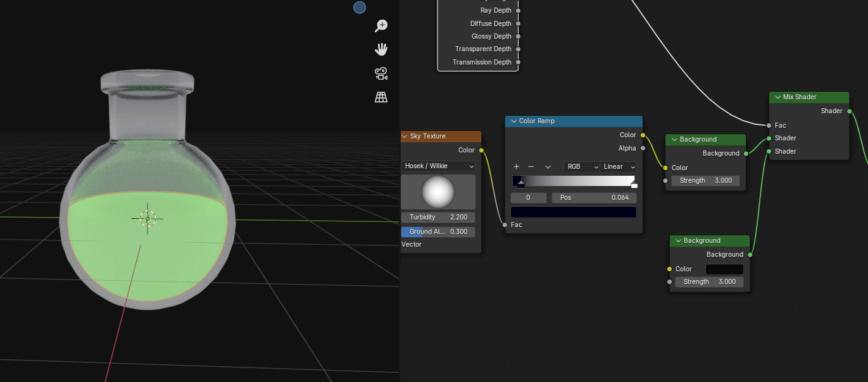Screen dimensions: 868x382
Task: Open color ramp tools chevron menu
Action: click(x=548, y=167)
